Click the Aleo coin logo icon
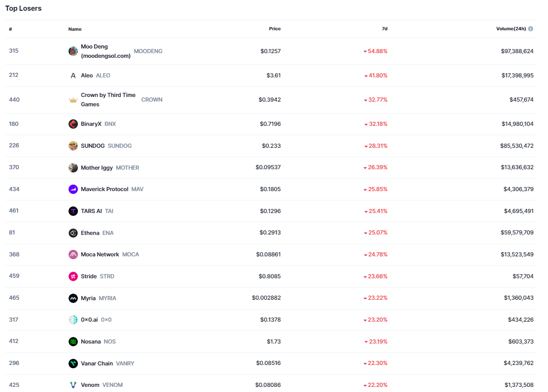 [73, 76]
